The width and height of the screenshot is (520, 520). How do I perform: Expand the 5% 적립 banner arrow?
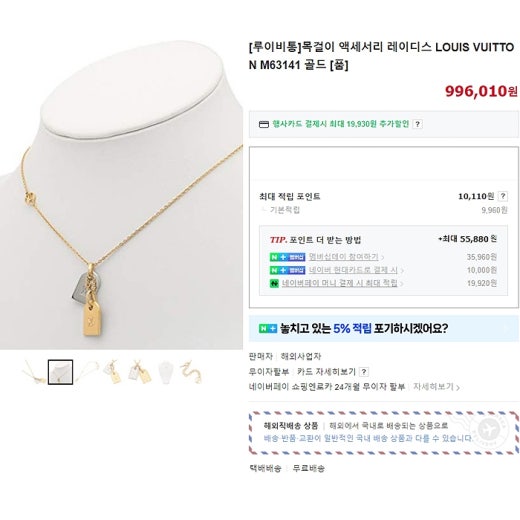coord(507,329)
